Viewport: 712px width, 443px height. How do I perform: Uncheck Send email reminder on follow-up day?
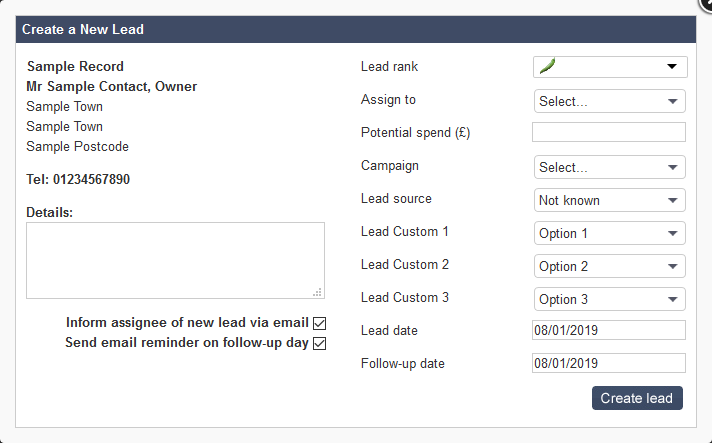tap(320, 343)
